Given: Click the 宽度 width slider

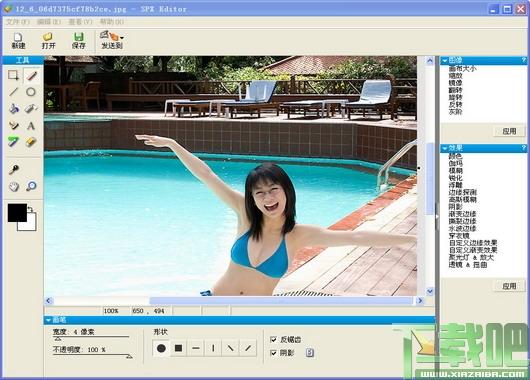Looking at the screenshot, I should click(91, 337).
